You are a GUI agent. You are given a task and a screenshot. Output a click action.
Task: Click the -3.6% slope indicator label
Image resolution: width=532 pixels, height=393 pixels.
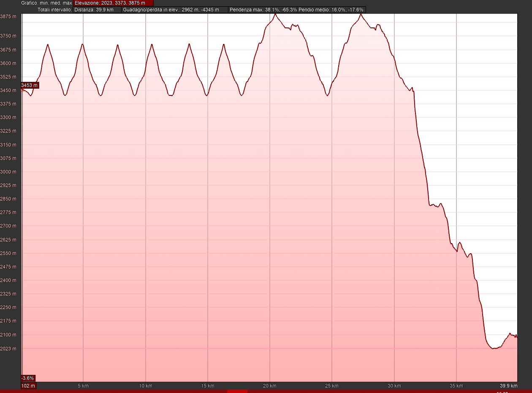28,378
